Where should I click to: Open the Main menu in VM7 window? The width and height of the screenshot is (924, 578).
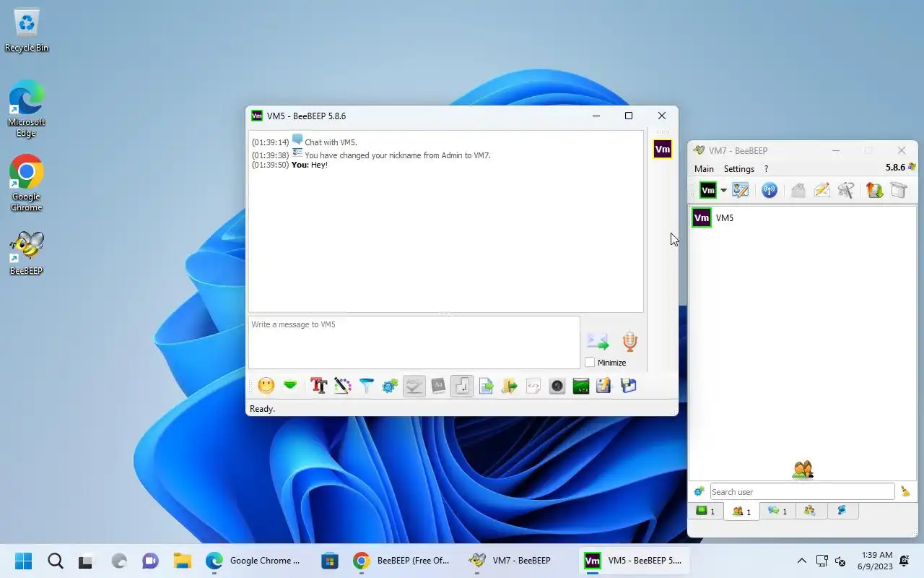704,169
